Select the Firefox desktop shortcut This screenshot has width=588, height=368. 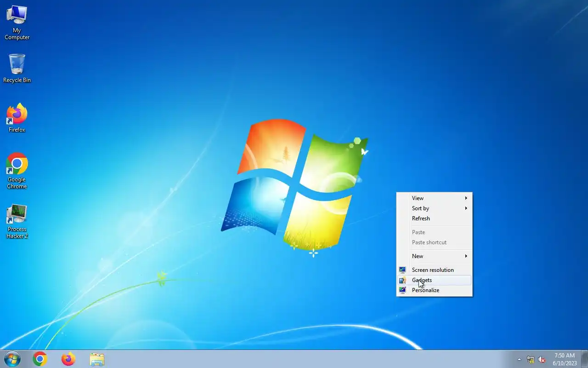pos(17,118)
